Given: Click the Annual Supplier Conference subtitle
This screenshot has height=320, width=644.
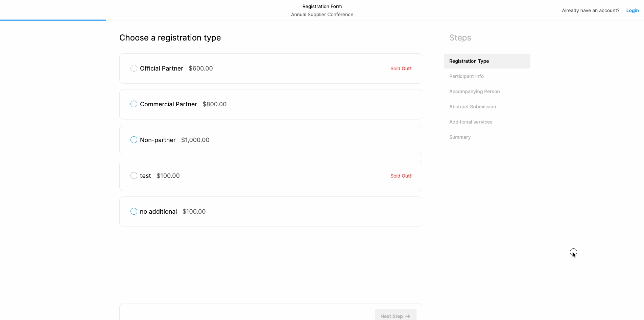Looking at the screenshot, I should pyautogui.click(x=322, y=15).
